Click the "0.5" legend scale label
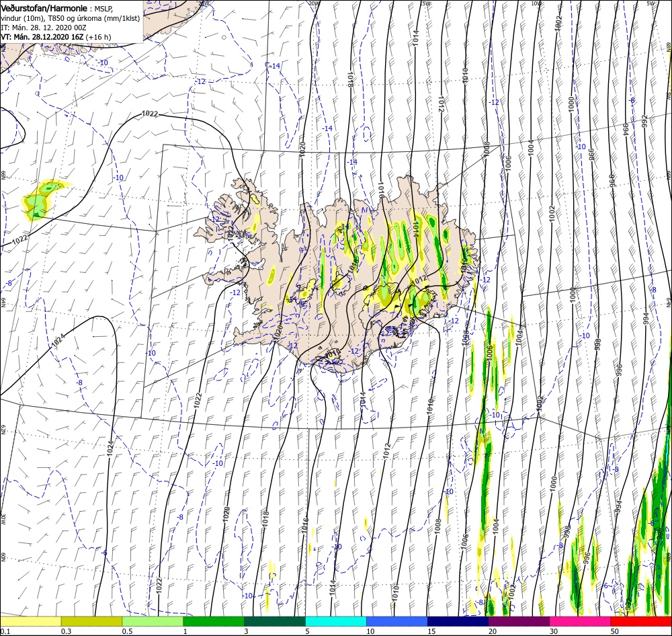The width and height of the screenshot is (672, 636). click(127, 631)
